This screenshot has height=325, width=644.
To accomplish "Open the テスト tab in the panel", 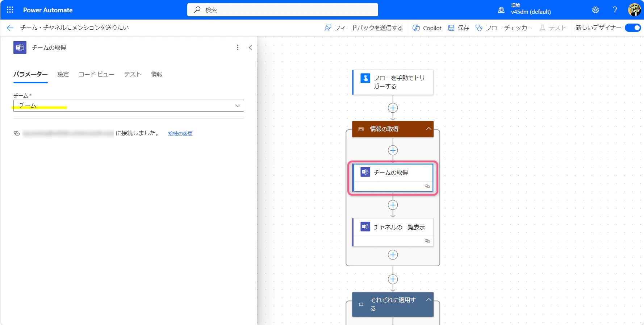I will (x=133, y=74).
